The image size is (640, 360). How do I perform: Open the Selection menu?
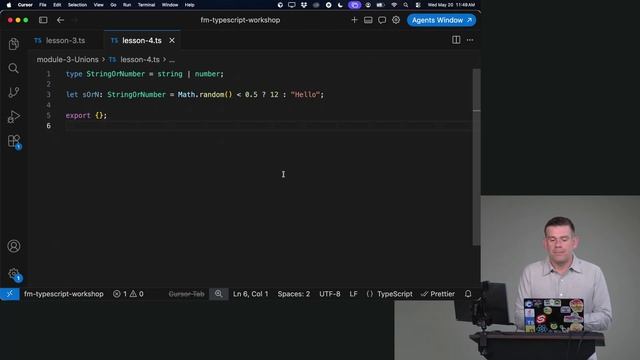click(77, 5)
